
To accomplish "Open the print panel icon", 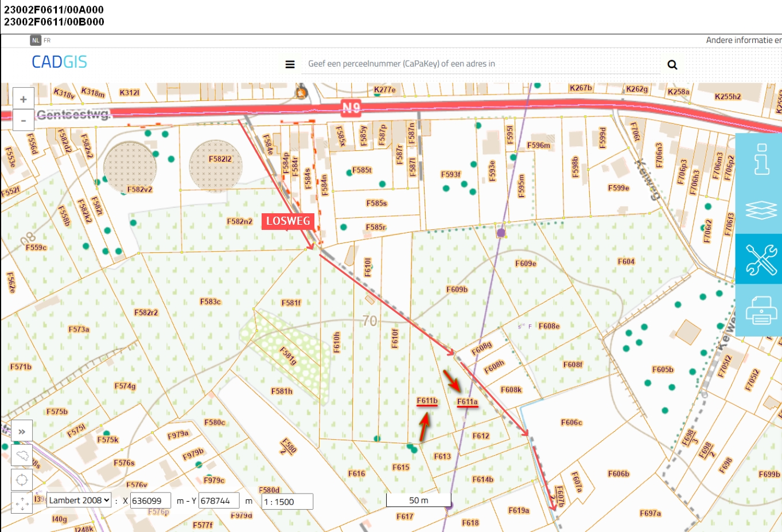I will [x=761, y=310].
